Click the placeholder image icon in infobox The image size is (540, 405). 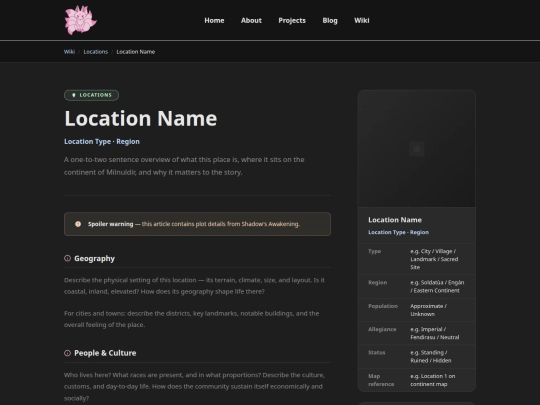coord(417,149)
